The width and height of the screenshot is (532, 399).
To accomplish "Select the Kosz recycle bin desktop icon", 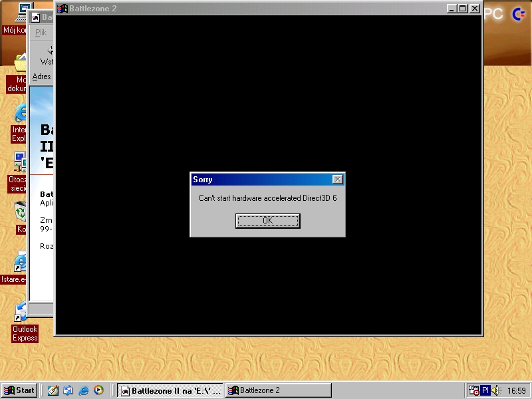I will pyautogui.click(x=20, y=217).
